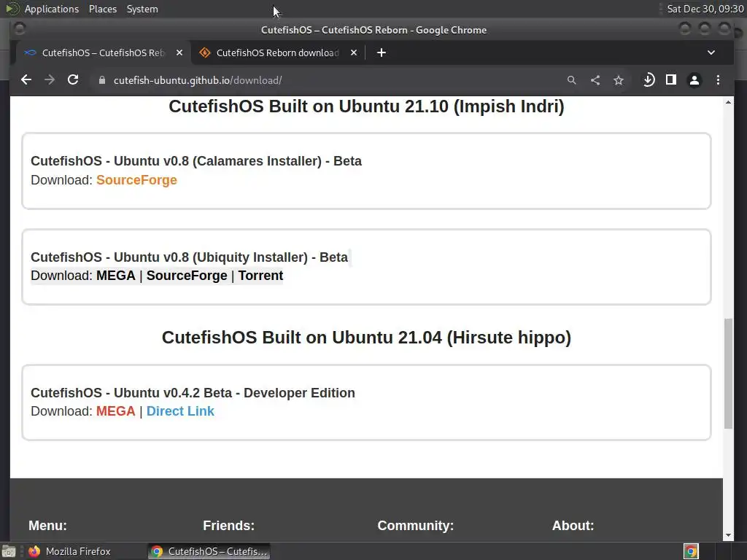
Task: Bookmark this tab with the star
Action: [619, 80]
